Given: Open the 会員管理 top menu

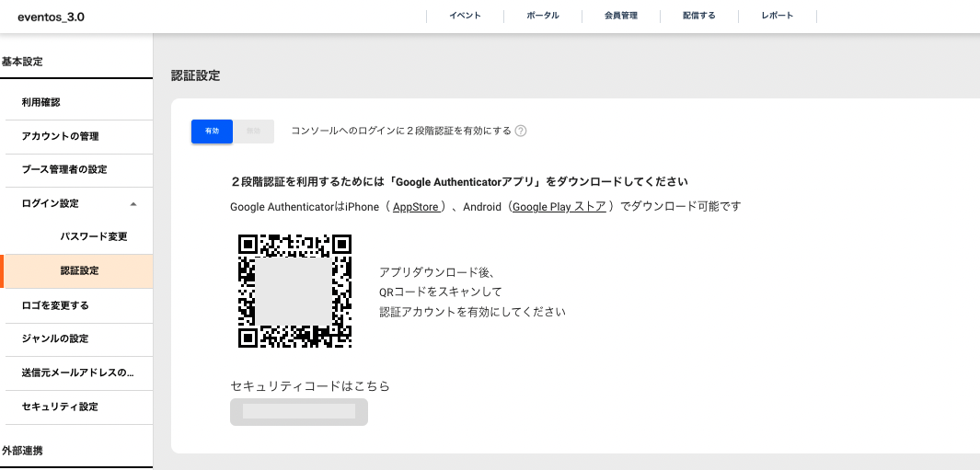Looking at the screenshot, I should [x=621, y=16].
